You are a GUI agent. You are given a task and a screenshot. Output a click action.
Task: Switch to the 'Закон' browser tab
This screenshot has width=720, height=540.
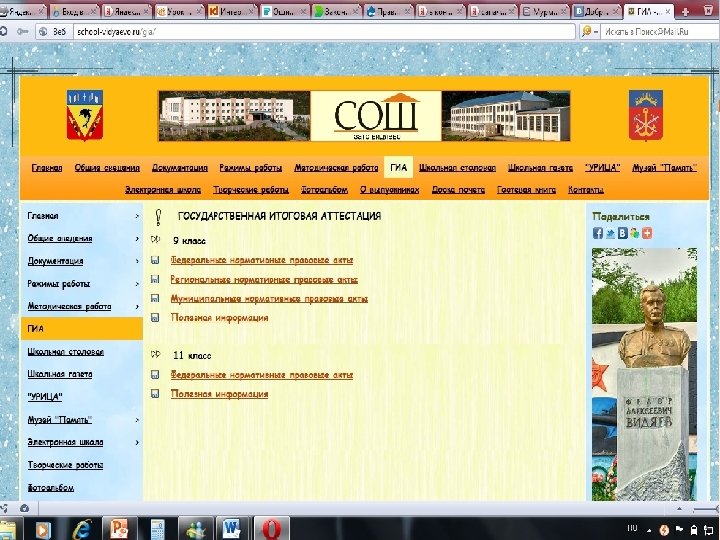click(x=337, y=11)
